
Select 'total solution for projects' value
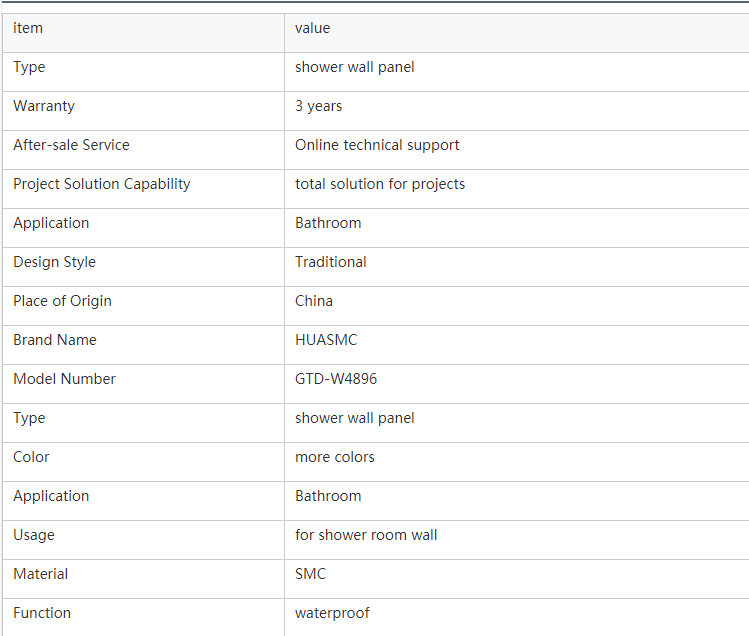[380, 184]
